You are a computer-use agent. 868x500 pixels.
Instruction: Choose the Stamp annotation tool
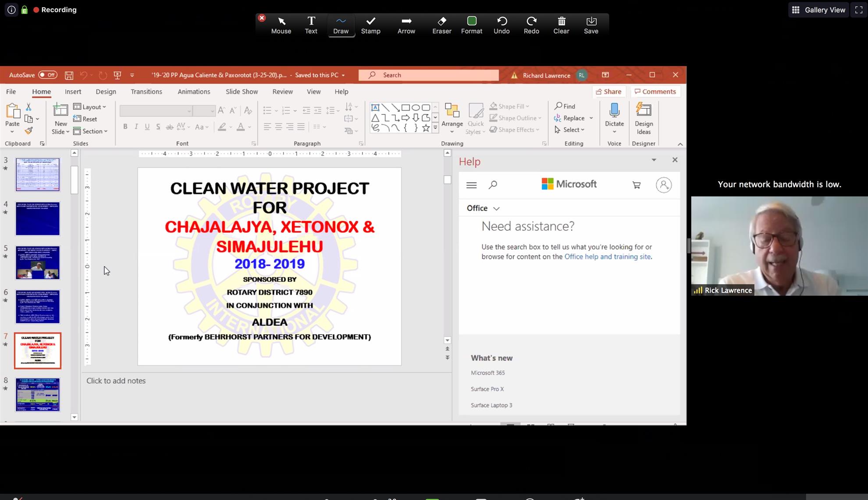tap(370, 25)
